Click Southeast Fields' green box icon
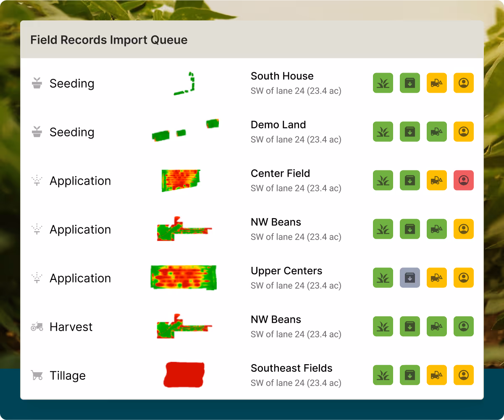 pos(410,375)
